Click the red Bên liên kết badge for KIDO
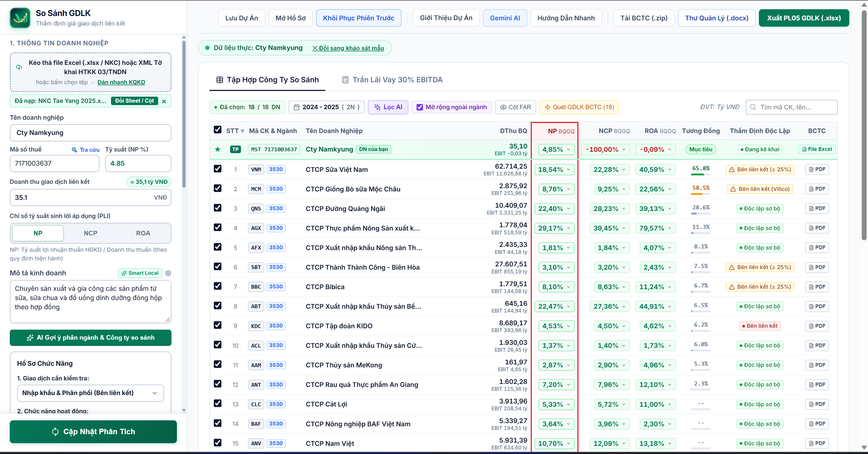This screenshot has width=868, height=454. pos(760,326)
